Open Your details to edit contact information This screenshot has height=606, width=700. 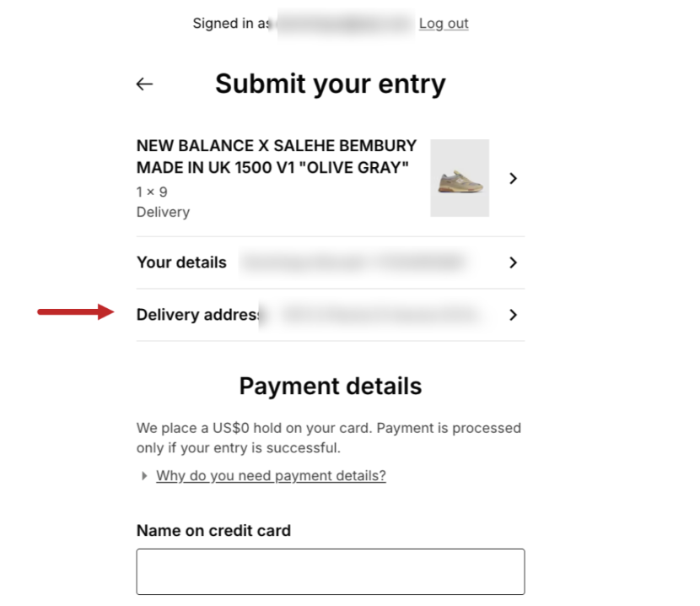coord(329,262)
